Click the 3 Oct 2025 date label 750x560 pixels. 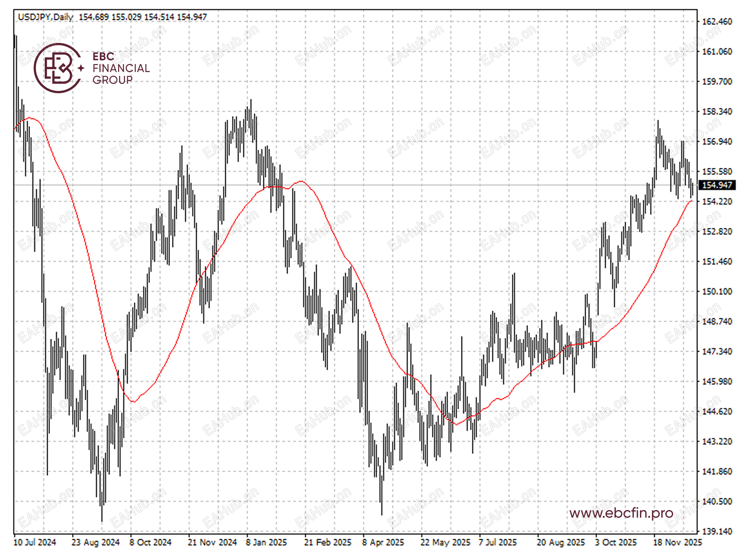pyautogui.click(x=616, y=542)
